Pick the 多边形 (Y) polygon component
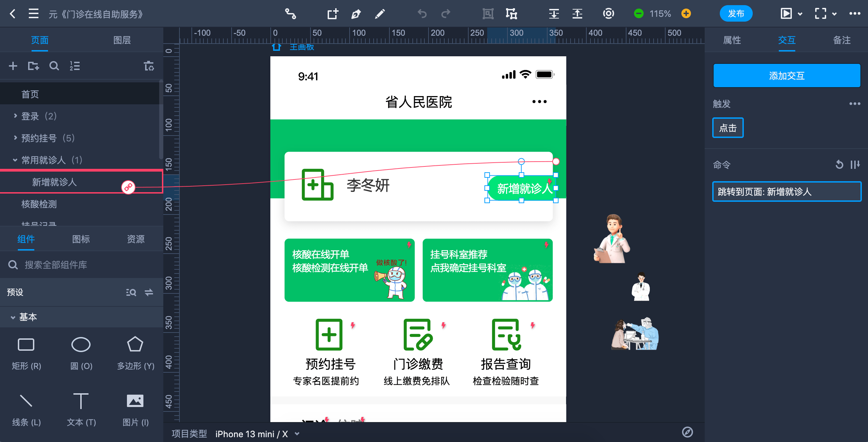 tap(136, 353)
